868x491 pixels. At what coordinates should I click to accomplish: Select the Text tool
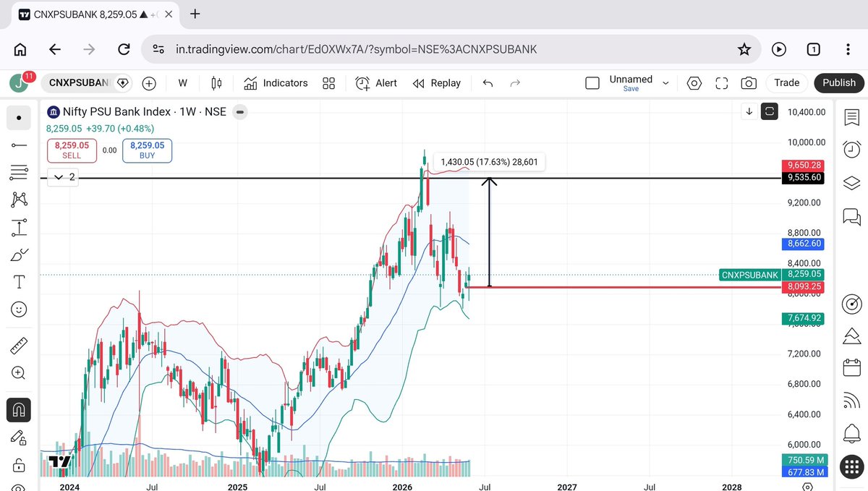tap(19, 282)
